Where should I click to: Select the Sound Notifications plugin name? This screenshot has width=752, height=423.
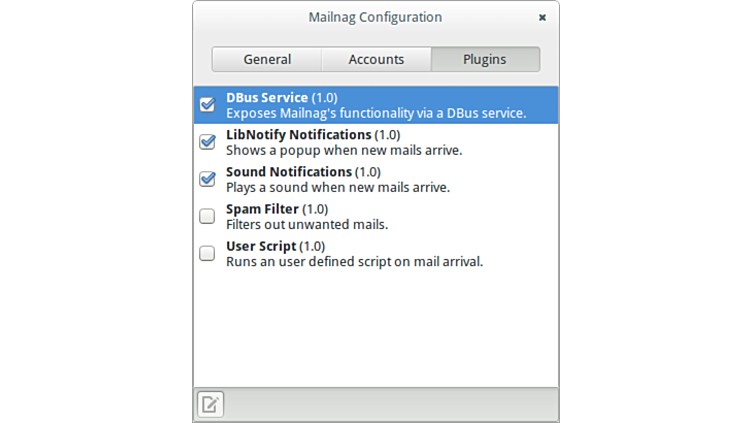click(289, 172)
